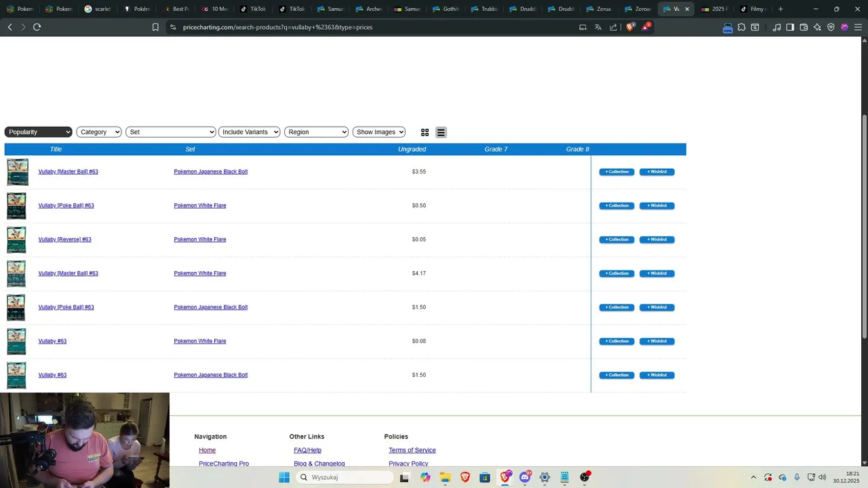Screen dimensions: 868x488
Task: Close the active Vullaby tab
Action: coord(687,9)
